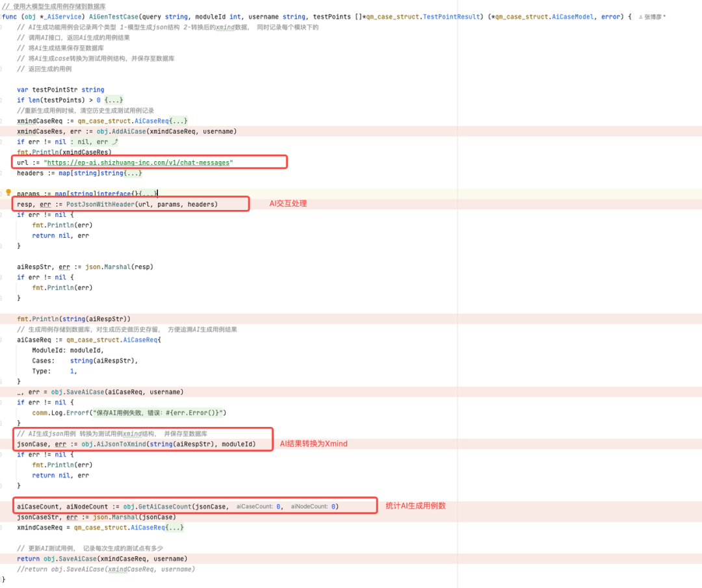
Task: Expand folded AiCaseReq{...} on xmindCaseReq := line
Action: coord(179,121)
